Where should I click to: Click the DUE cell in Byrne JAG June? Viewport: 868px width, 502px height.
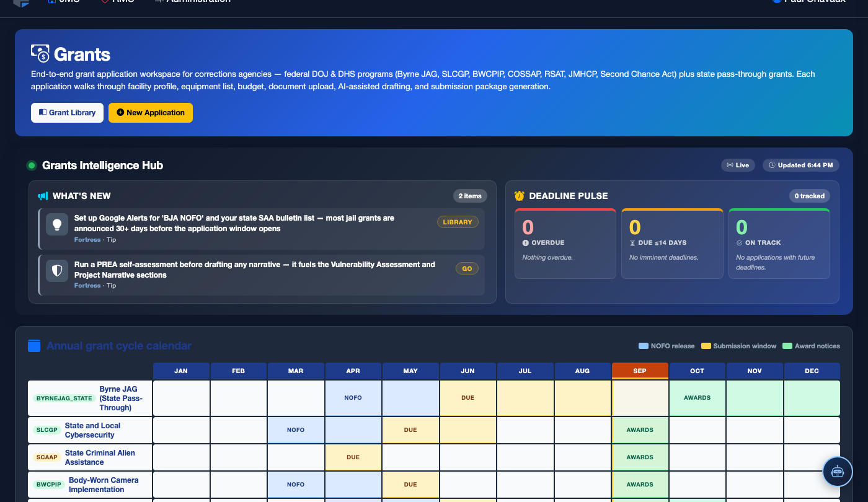coord(468,398)
